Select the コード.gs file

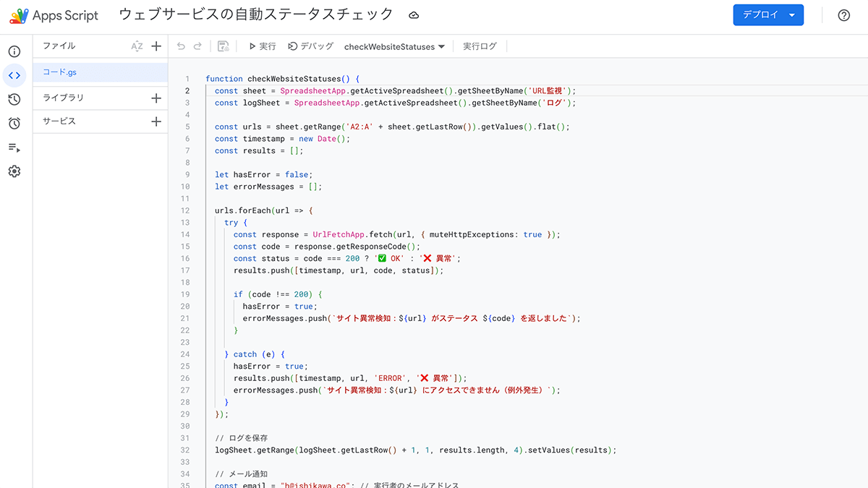59,72
